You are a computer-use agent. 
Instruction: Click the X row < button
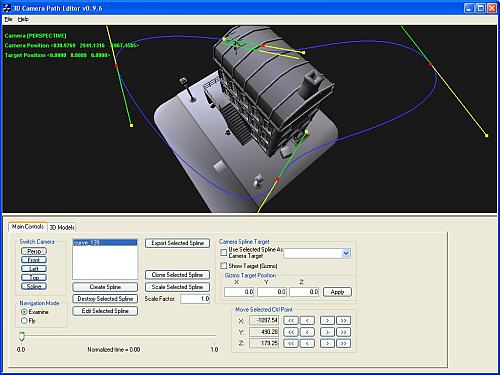pos(307,321)
